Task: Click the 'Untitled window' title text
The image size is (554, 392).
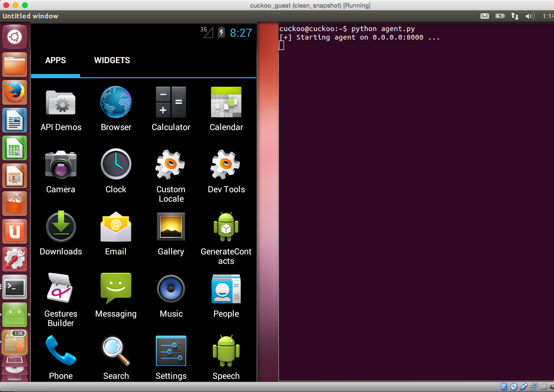Action: point(30,16)
